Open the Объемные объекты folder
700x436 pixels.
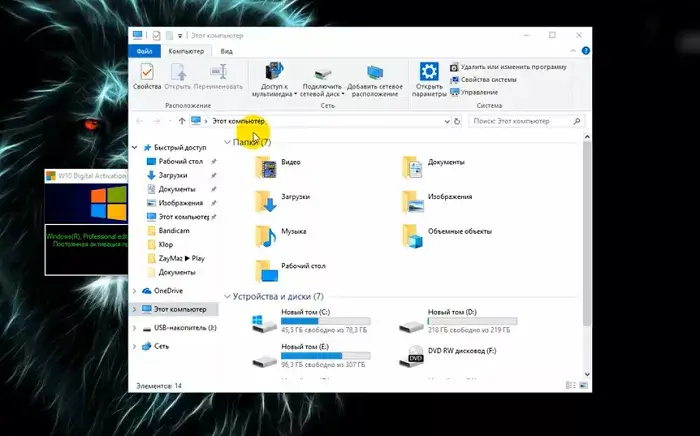(447, 236)
